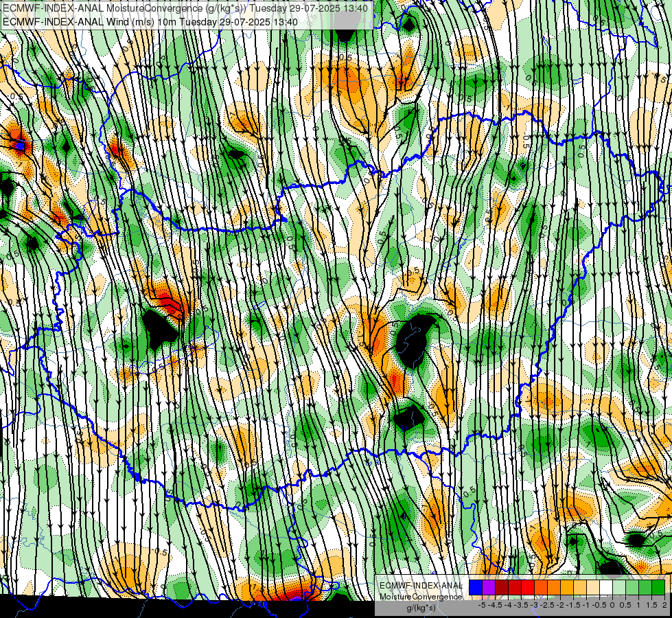Click the legend swatch between -2 and -1.5

pos(567,587)
